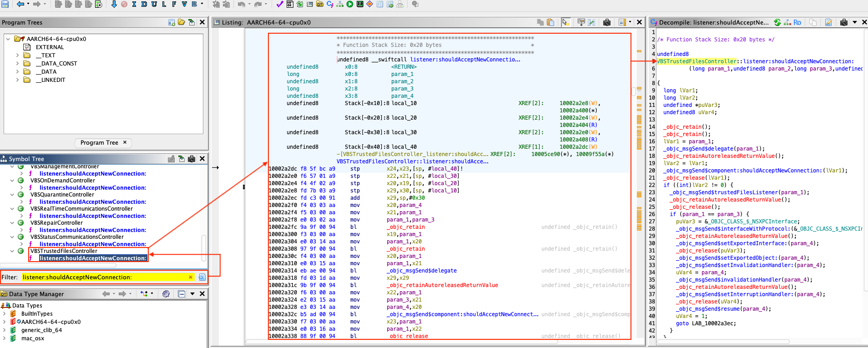Expand the __TEXT folder in Program Trees
Viewport: 868px width, 348px height.
click(18, 55)
